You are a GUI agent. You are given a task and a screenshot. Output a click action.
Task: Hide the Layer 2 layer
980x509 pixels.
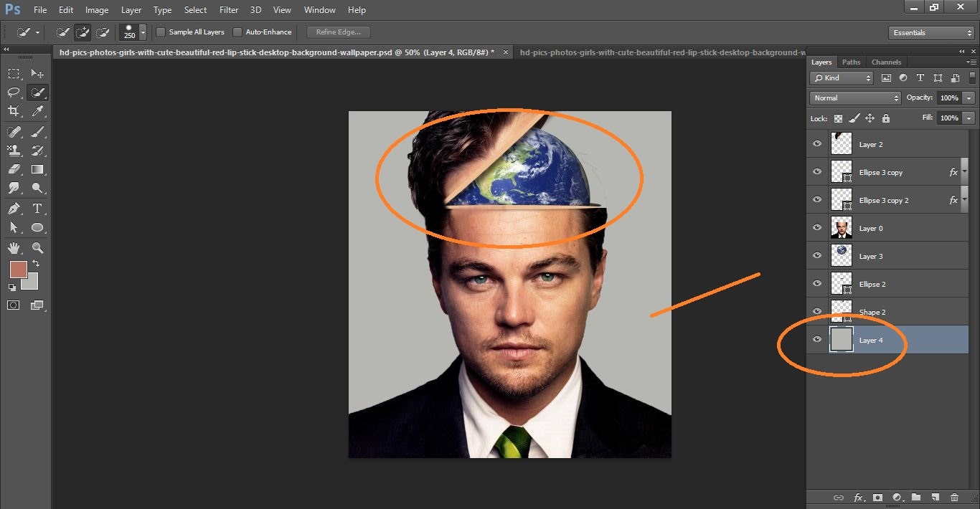(x=817, y=143)
